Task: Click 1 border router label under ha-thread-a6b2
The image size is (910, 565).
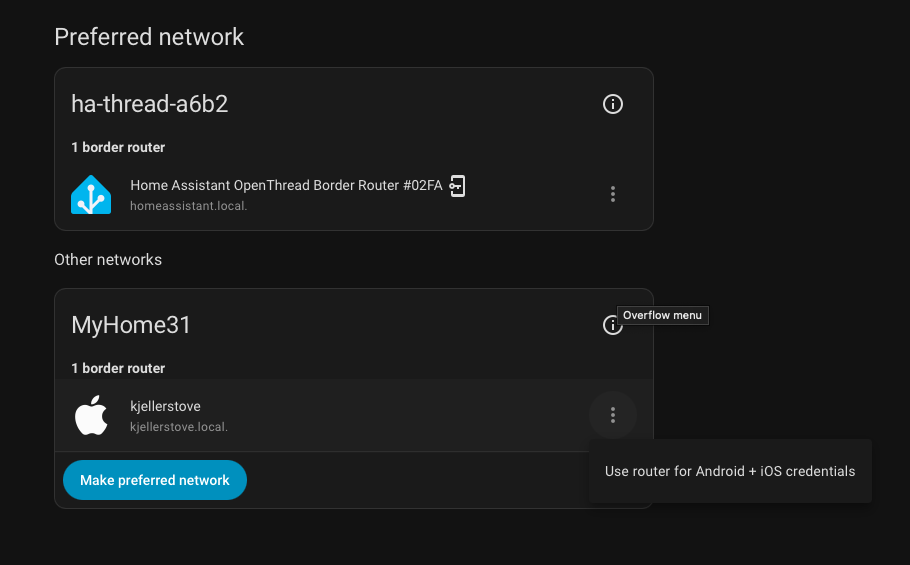Action: 118,147
